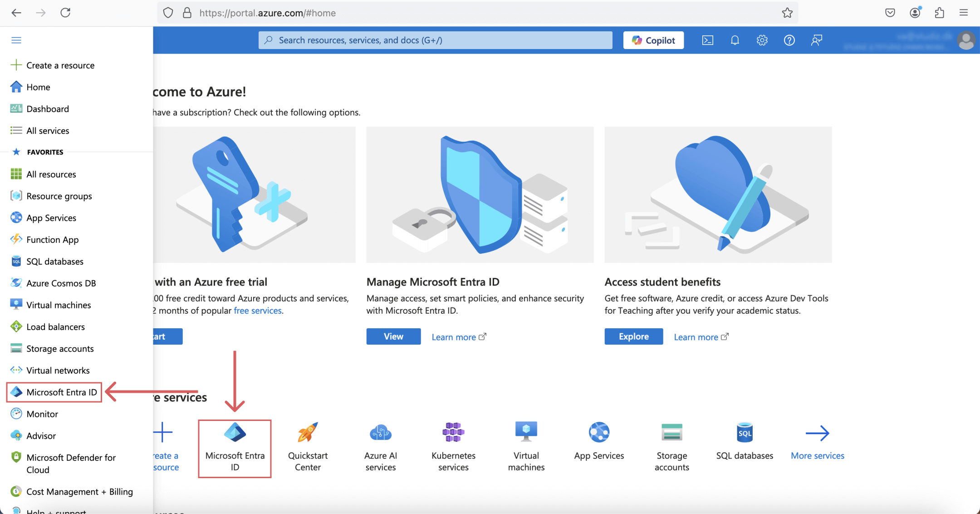Reload the page in browser
This screenshot has width=980, height=514.
click(65, 13)
